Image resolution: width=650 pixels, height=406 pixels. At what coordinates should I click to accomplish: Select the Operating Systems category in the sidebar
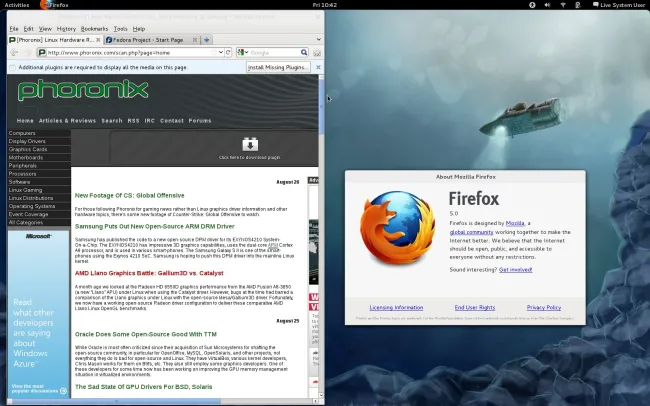click(39, 206)
